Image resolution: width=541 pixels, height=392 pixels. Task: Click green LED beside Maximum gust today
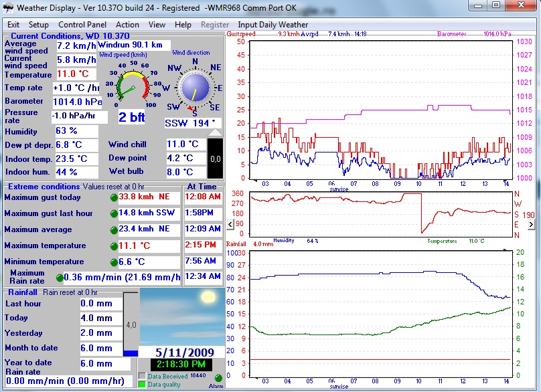coord(113,197)
